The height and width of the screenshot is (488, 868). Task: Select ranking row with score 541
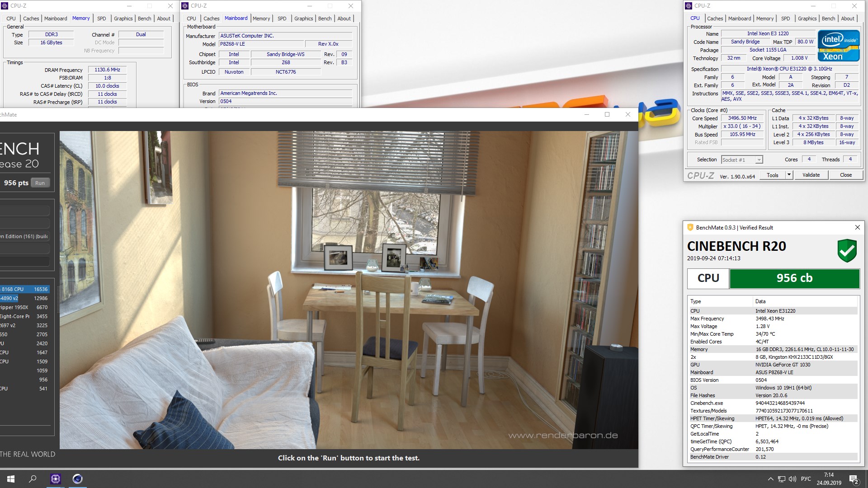[x=24, y=389]
